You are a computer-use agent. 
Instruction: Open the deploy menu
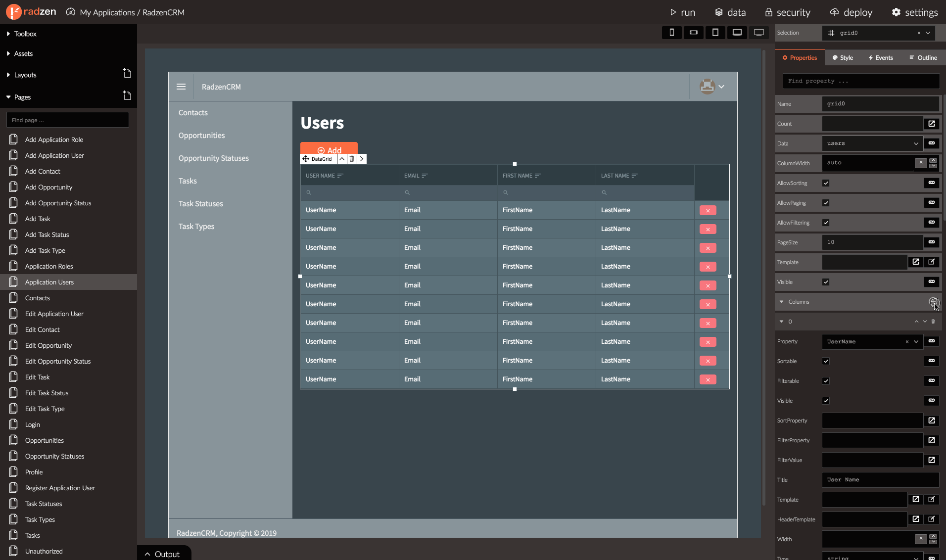pos(851,12)
